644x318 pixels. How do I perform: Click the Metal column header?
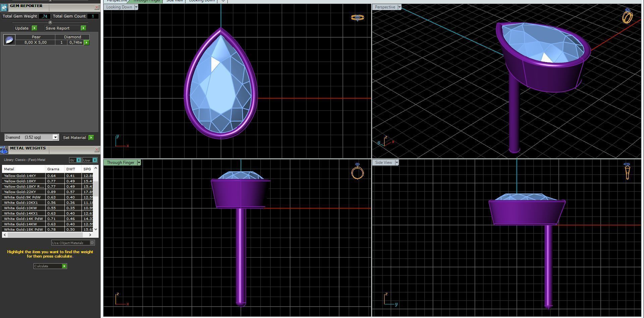[23, 169]
